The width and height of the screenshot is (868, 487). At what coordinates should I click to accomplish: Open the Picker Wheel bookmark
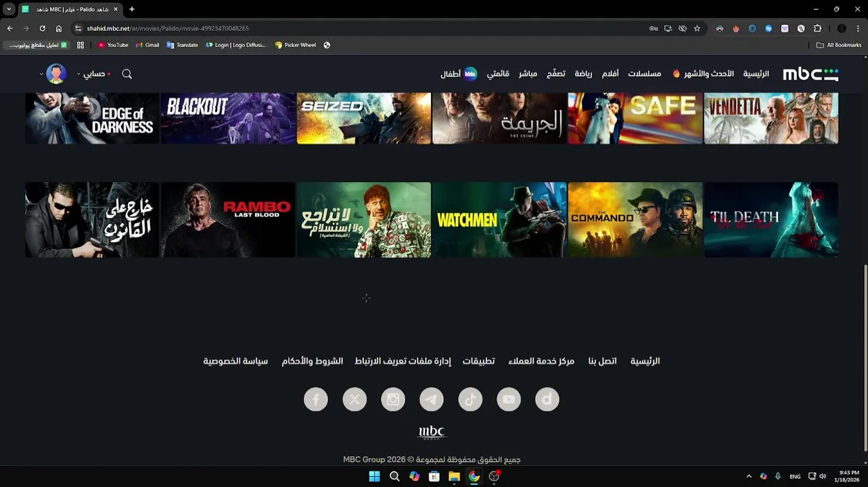295,45
